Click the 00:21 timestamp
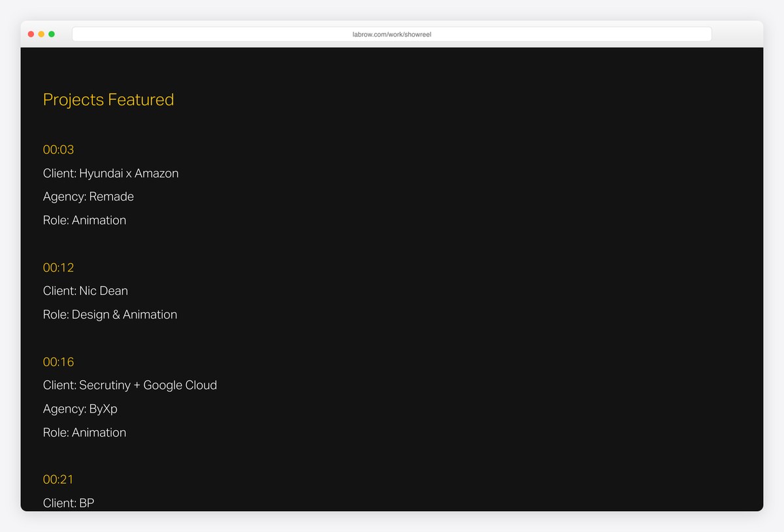This screenshot has height=532, width=784. (x=58, y=479)
